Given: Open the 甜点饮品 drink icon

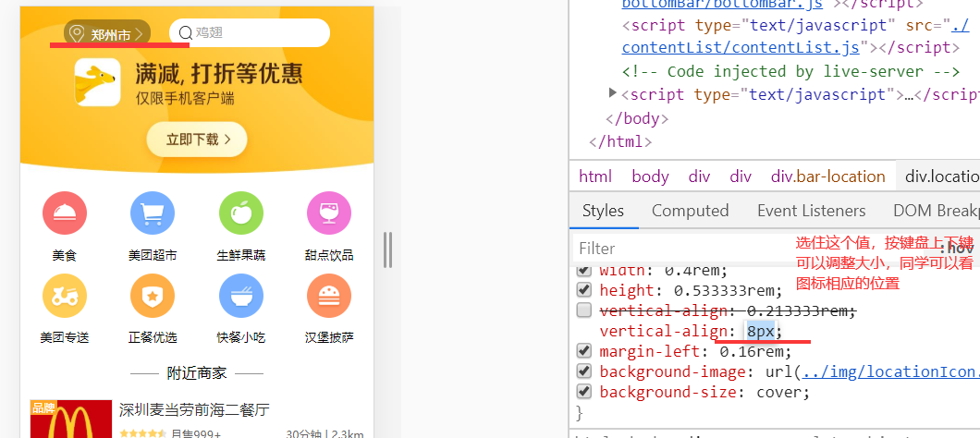Looking at the screenshot, I should click(329, 213).
